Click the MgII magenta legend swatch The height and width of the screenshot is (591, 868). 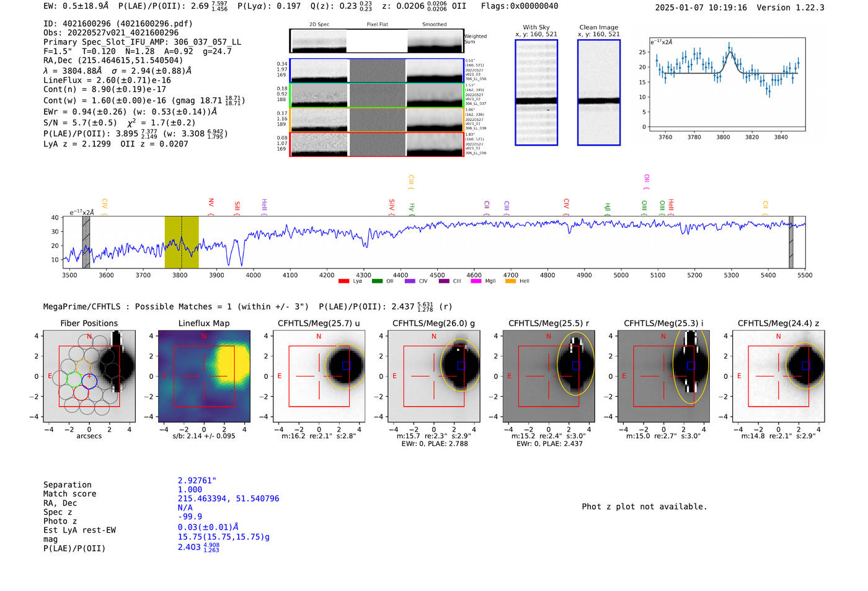click(476, 281)
